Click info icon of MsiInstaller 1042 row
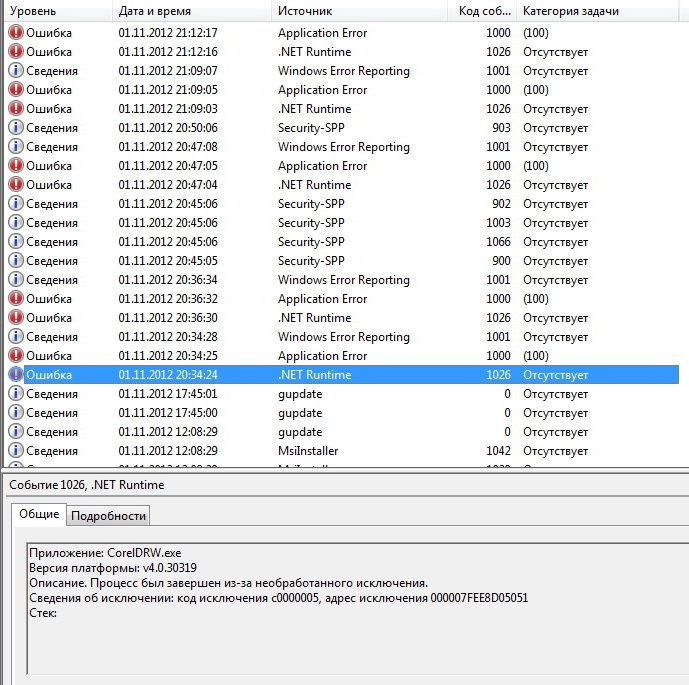 pyautogui.click(x=16, y=450)
